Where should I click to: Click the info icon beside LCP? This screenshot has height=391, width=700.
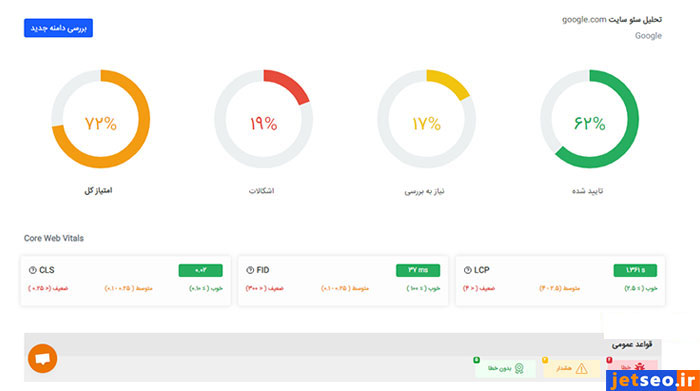point(467,270)
